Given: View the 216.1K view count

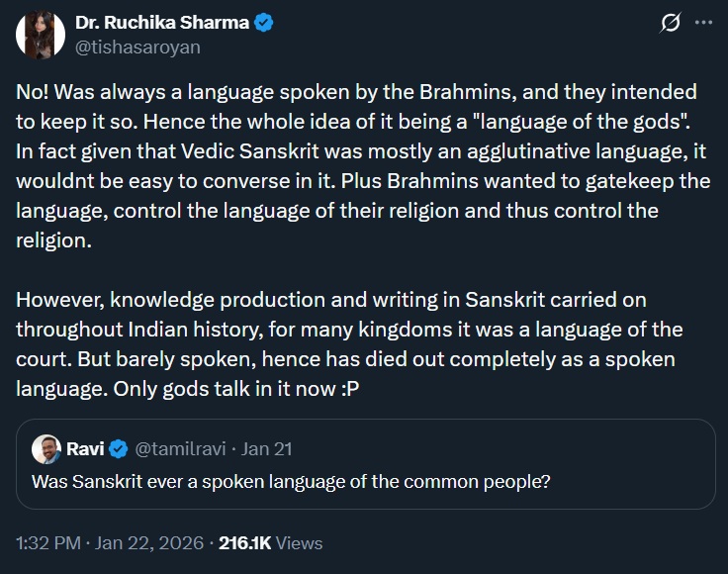Looking at the screenshot, I should [246, 543].
